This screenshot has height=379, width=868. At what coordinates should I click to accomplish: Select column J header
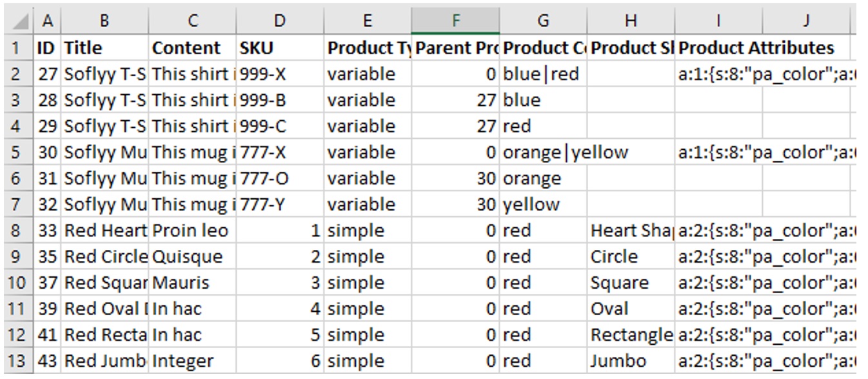(x=806, y=21)
